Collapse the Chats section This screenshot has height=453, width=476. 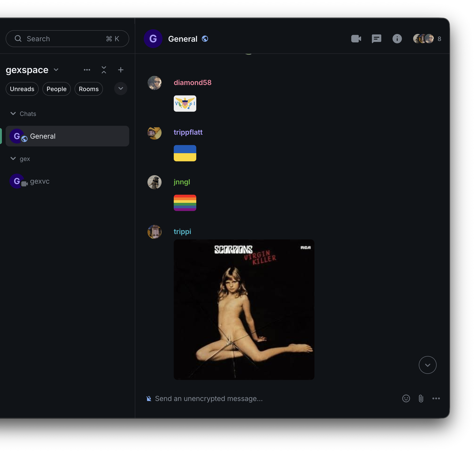(x=13, y=114)
